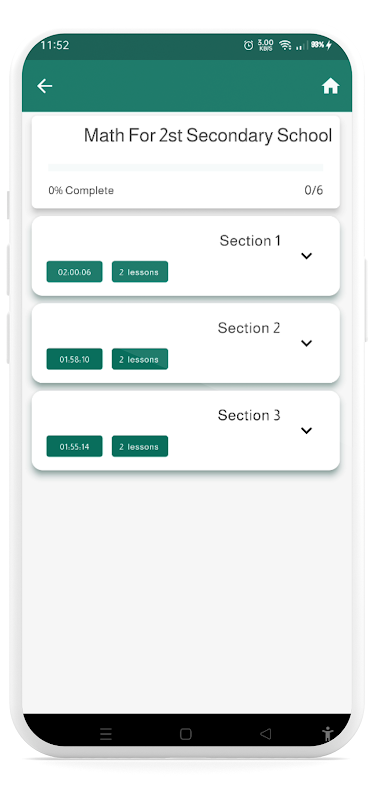Tap the 01:55:14 duration badge

tap(75, 446)
